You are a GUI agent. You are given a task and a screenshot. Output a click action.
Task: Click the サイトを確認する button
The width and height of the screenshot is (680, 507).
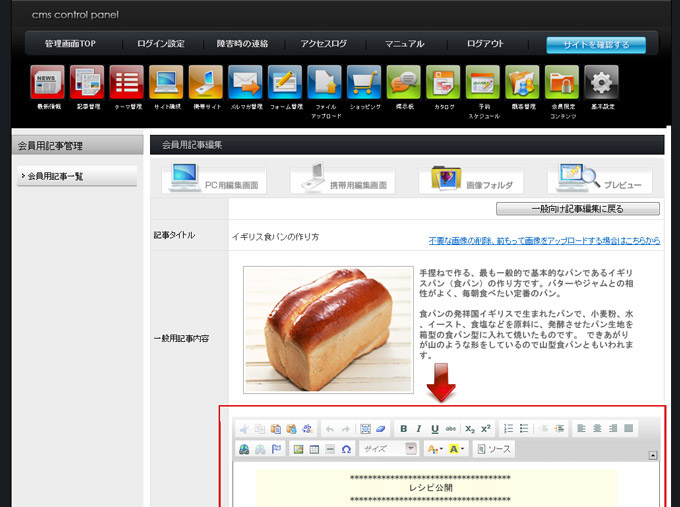click(x=595, y=45)
